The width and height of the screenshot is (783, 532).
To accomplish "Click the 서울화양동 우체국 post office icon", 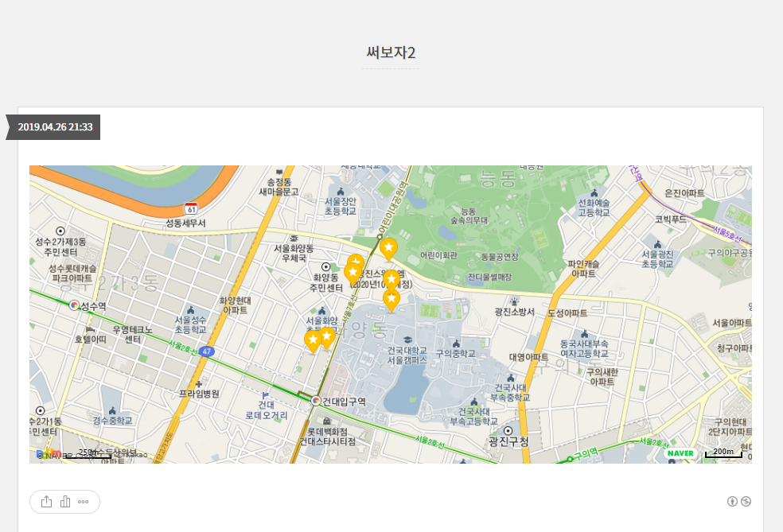I will (x=294, y=239).
